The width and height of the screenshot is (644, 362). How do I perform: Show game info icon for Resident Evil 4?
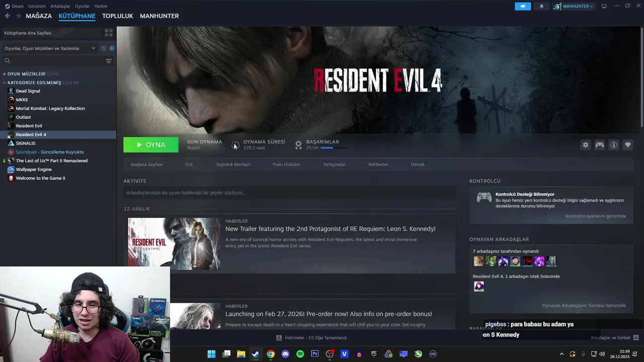614,145
